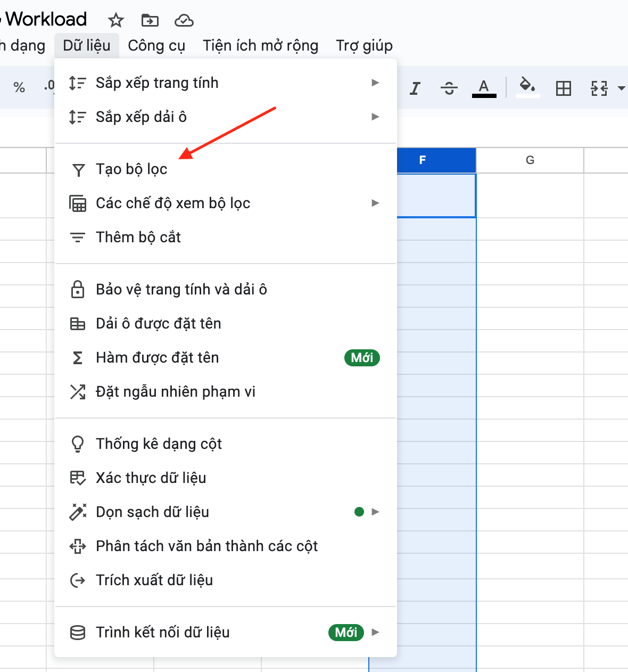The image size is (628, 672).
Task: Select column G header
Action: pyautogui.click(x=530, y=160)
